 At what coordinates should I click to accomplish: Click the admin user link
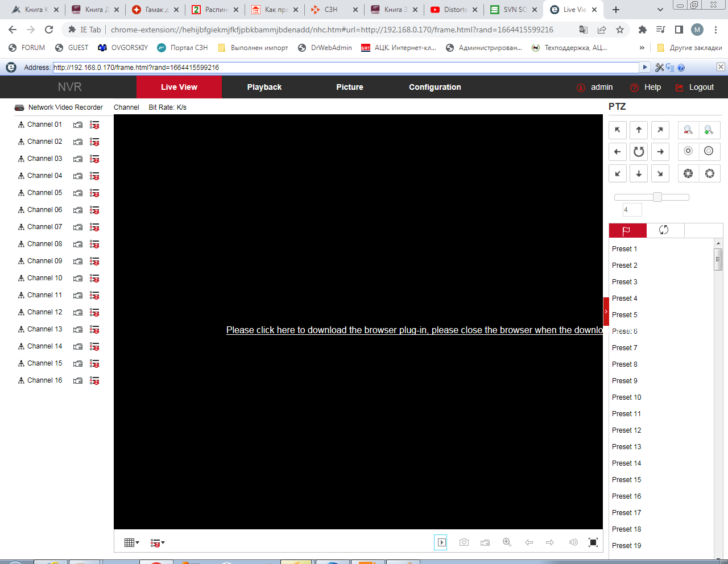[x=602, y=87]
